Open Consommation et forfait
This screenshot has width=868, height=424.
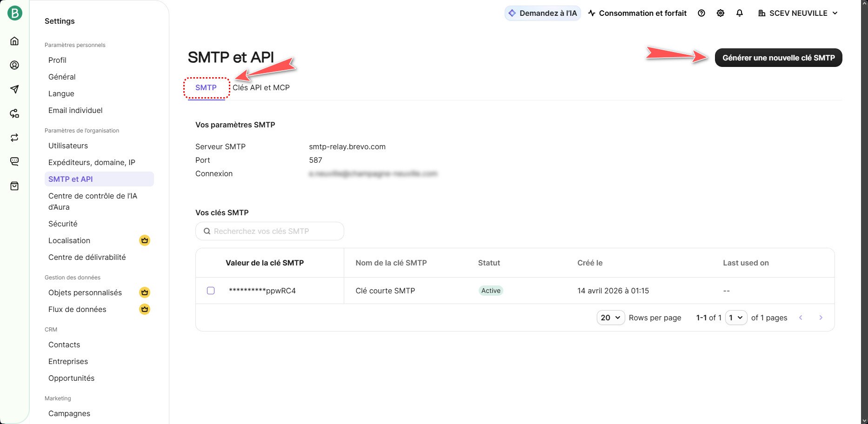(x=637, y=13)
